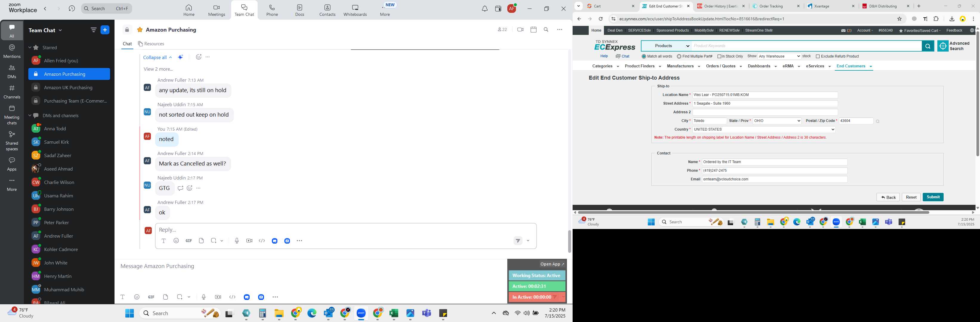
Task: Open Shared spaces in Zoom sidebar
Action: click(x=12, y=141)
